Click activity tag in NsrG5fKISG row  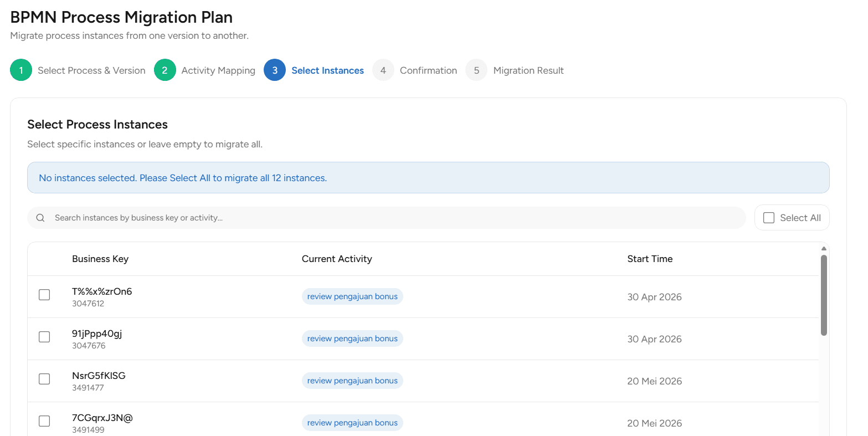coord(352,381)
